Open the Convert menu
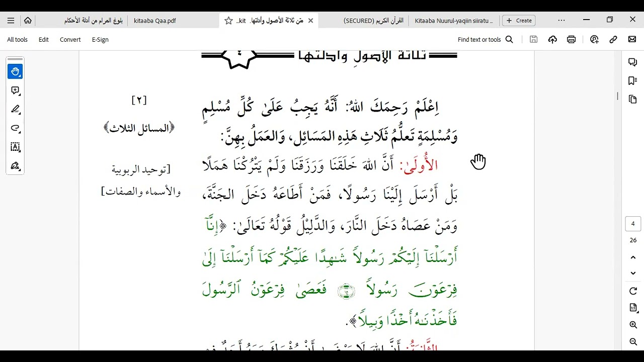Image resolution: width=644 pixels, height=362 pixels. pos(70,40)
